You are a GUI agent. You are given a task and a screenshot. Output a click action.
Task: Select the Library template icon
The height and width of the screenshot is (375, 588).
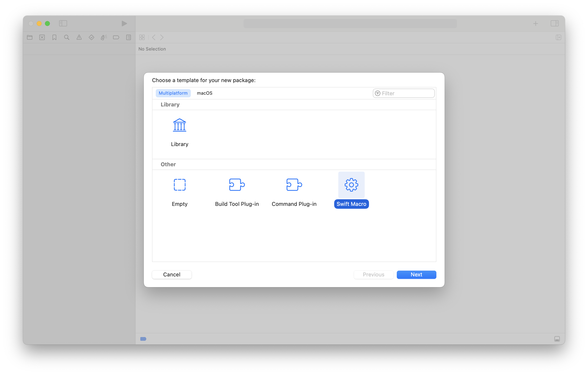179,125
